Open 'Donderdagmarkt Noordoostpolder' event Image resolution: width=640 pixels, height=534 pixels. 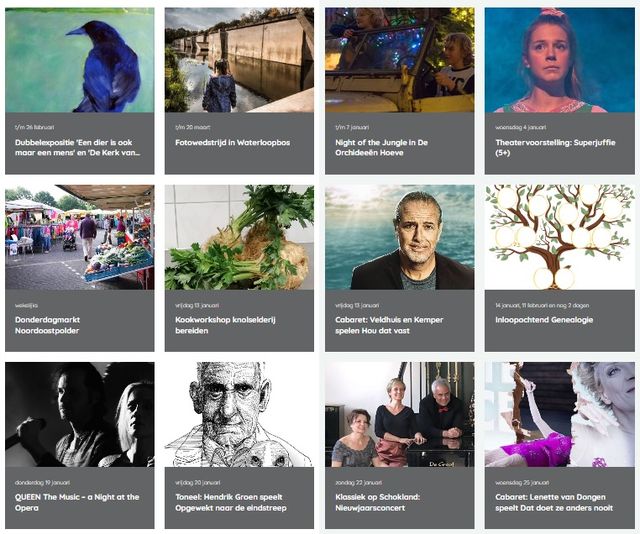(47, 325)
